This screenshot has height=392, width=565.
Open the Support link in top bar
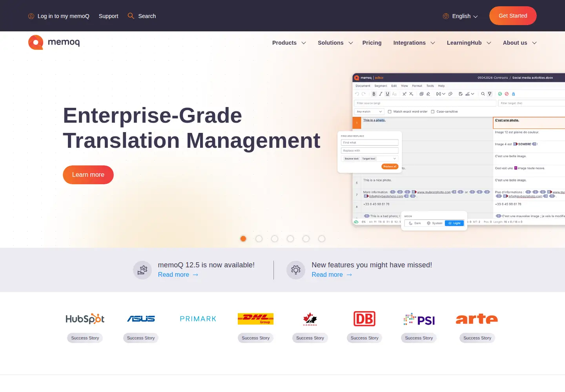108,16
